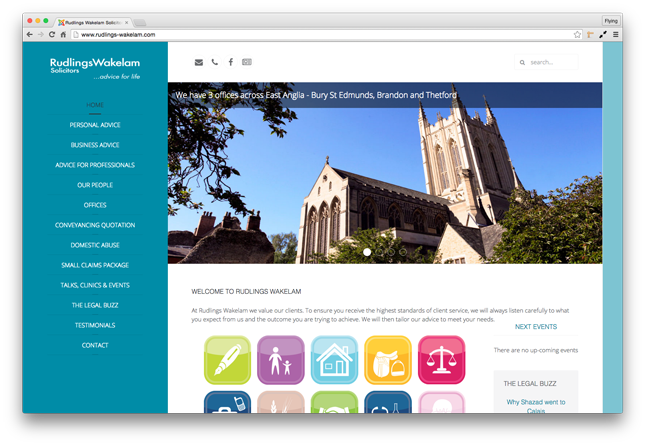Click the blue house service icon
This screenshot has height=445, width=645.
click(x=334, y=360)
